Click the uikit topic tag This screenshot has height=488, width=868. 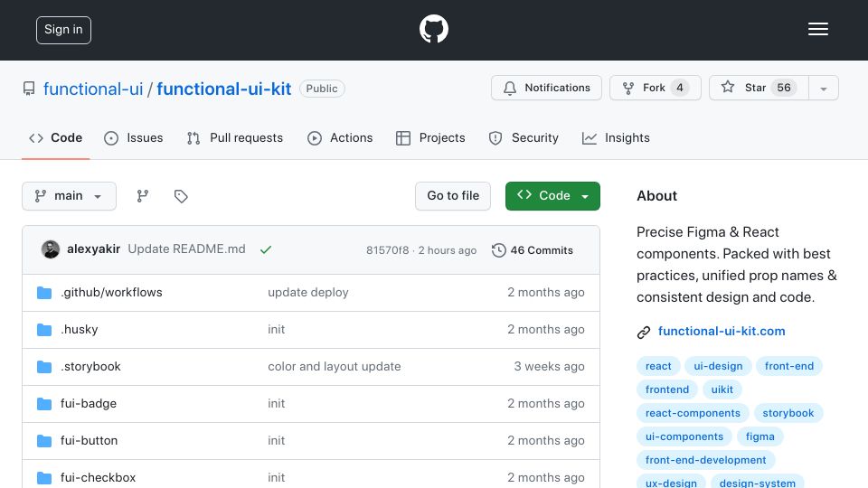click(722, 389)
